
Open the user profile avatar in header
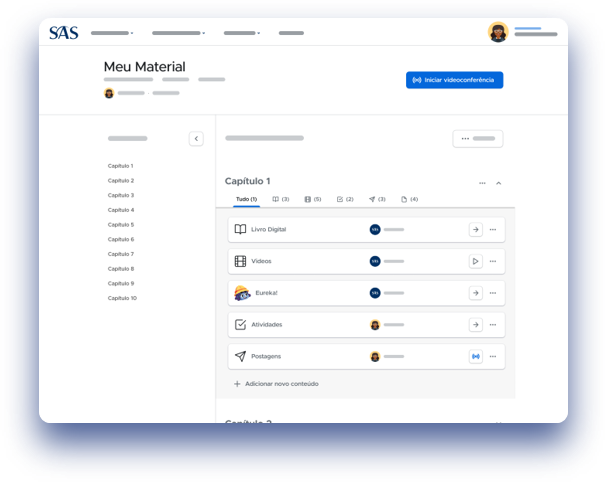click(498, 32)
